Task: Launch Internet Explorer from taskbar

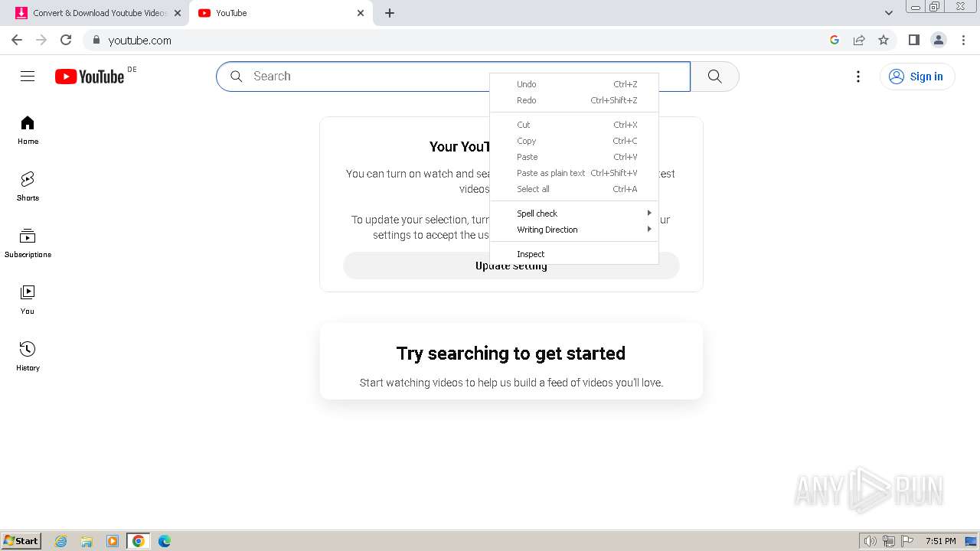Action: click(61, 541)
